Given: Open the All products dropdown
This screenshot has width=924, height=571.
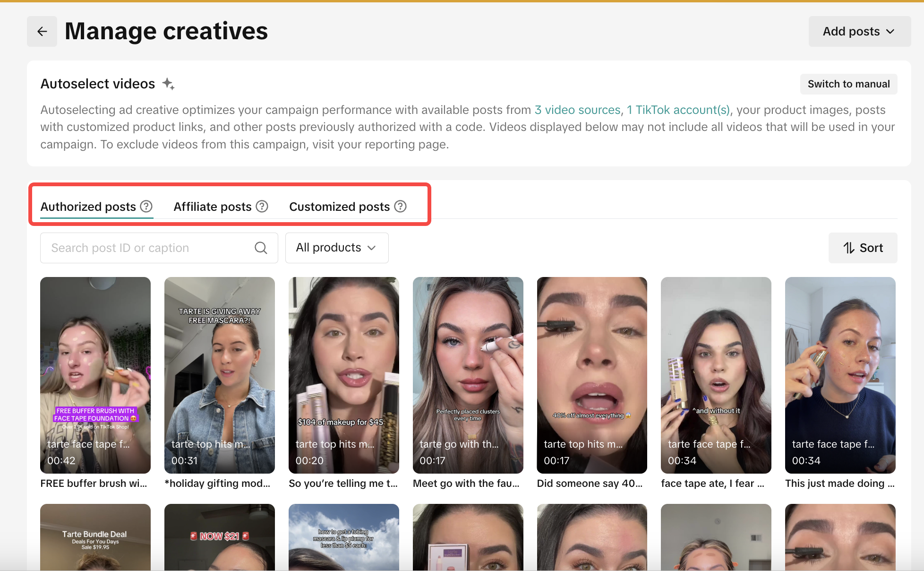Looking at the screenshot, I should tap(336, 248).
